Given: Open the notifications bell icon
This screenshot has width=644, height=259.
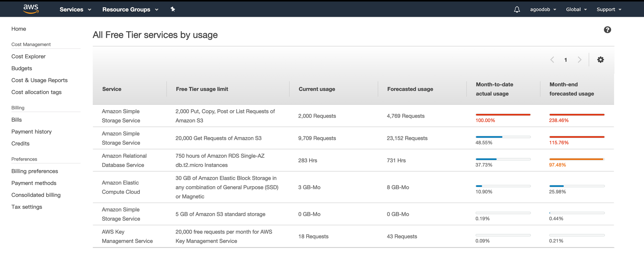Looking at the screenshot, I should pos(517,10).
